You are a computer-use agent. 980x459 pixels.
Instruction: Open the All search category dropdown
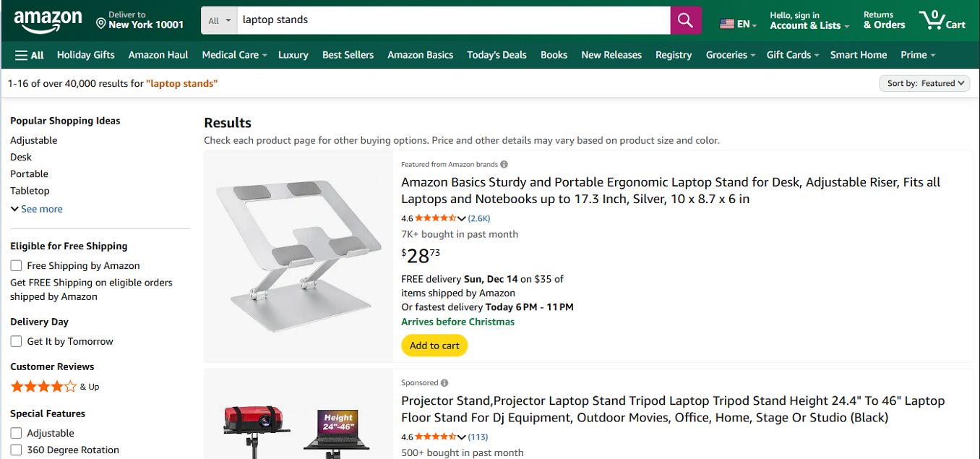tap(218, 20)
